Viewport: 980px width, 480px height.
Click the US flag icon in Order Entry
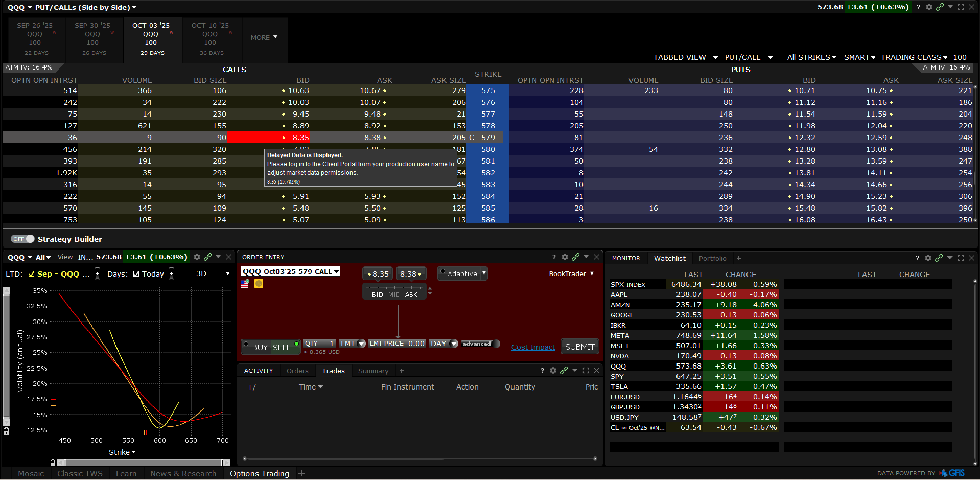245,284
